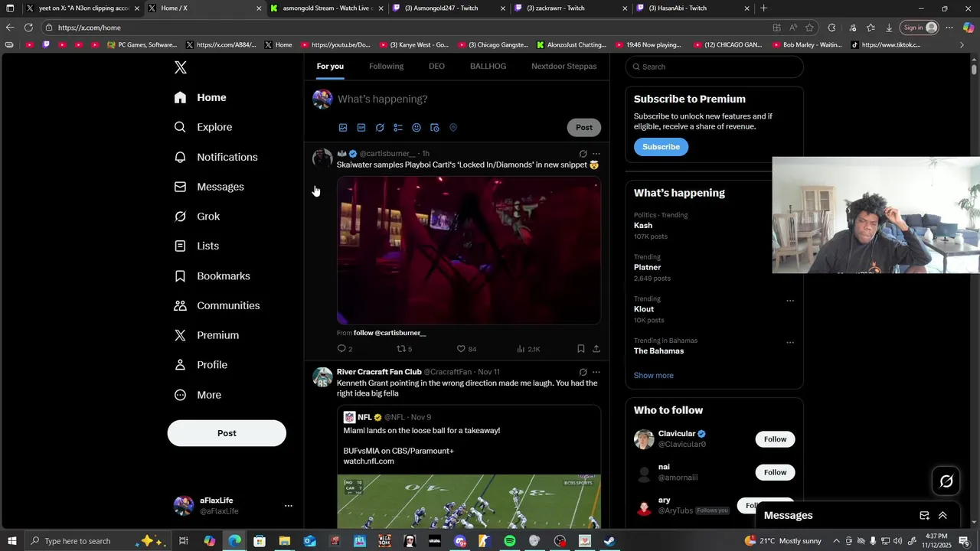Open Lists in sidebar
This screenshot has height=551, width=980.
click(x=196, y=246)
